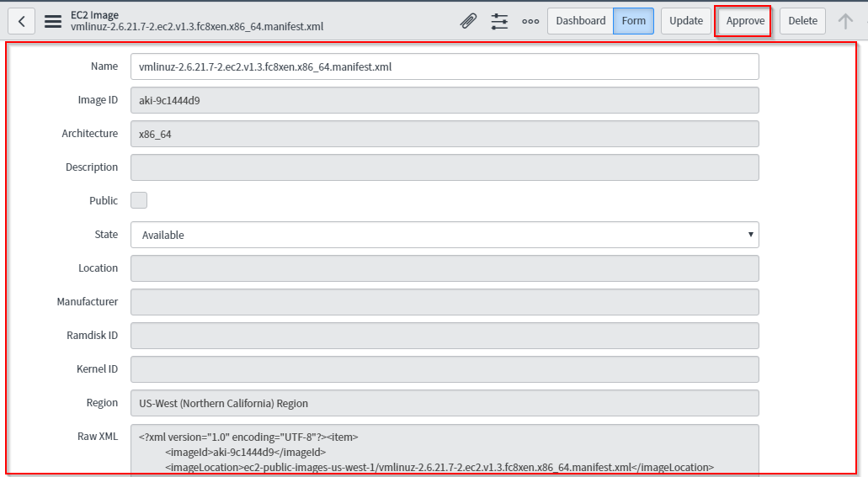Click the Kernel ID field
Screen dimensions: 868x477
(x=445, y=369)
